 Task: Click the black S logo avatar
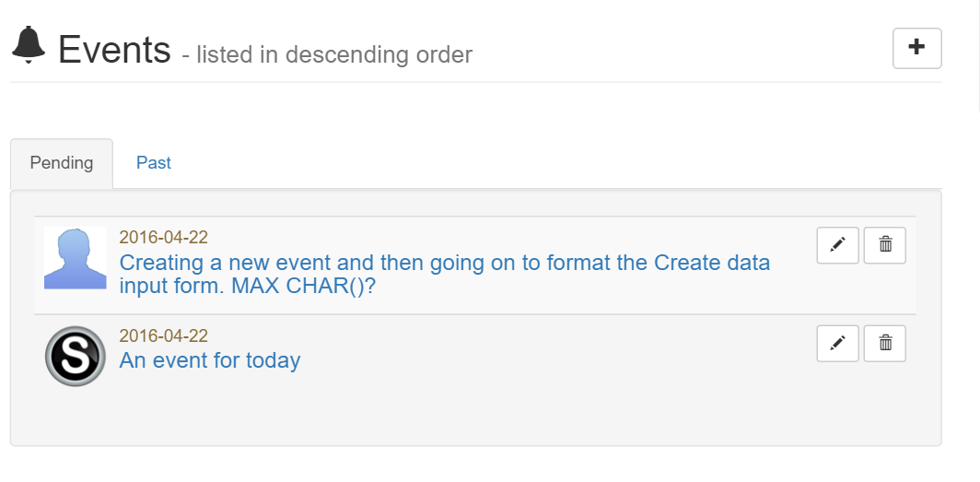pos(75,357)
